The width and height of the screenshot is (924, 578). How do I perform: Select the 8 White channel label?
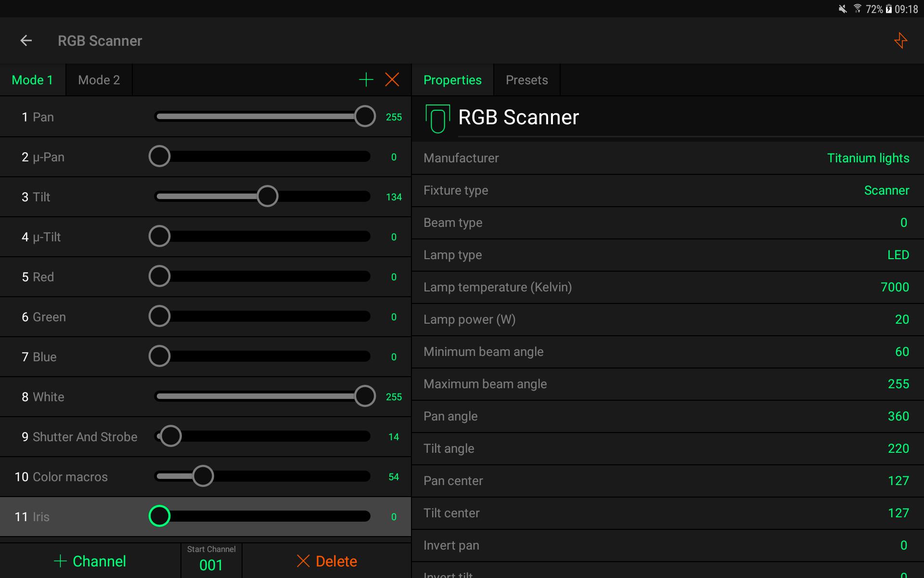43,397
